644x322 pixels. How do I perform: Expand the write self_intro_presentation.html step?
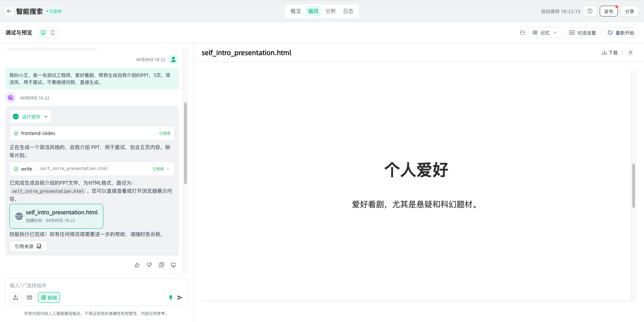tap(168, 169)
